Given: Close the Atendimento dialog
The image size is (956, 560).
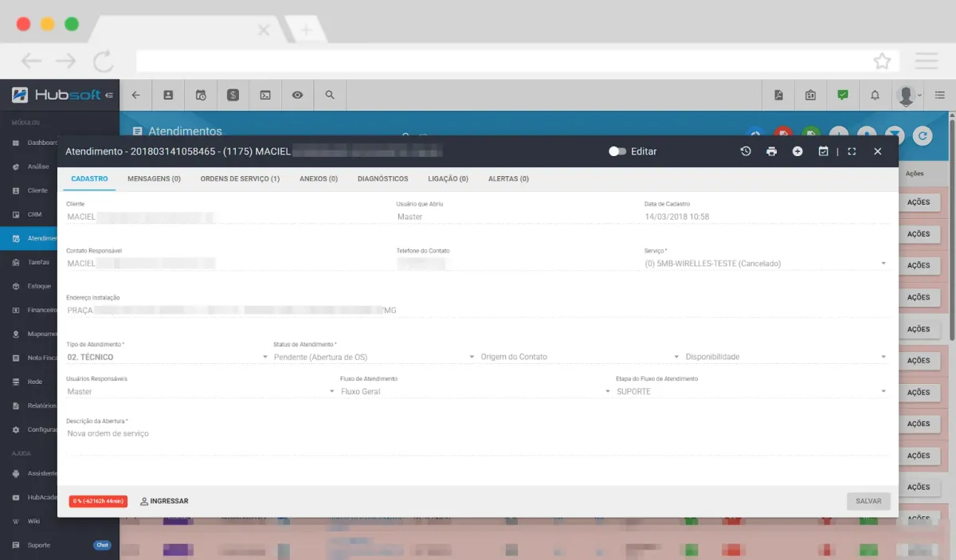Looking at the screenshot, I should coord(878,151).
